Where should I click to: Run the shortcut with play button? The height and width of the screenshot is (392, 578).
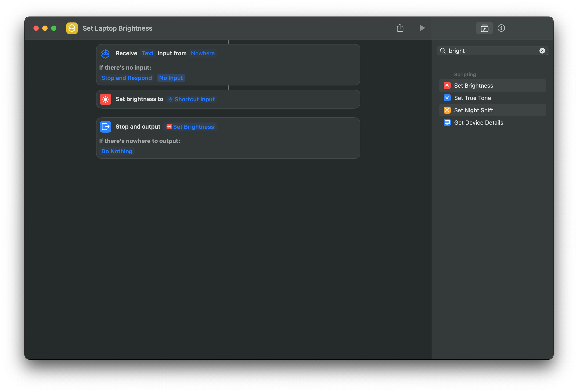(422, 28)
